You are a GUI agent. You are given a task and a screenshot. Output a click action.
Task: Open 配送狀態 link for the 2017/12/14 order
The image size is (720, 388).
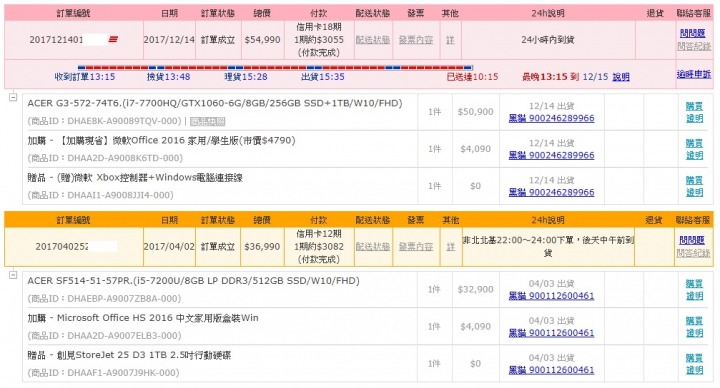pyautogui.click(x=373, y=40)
